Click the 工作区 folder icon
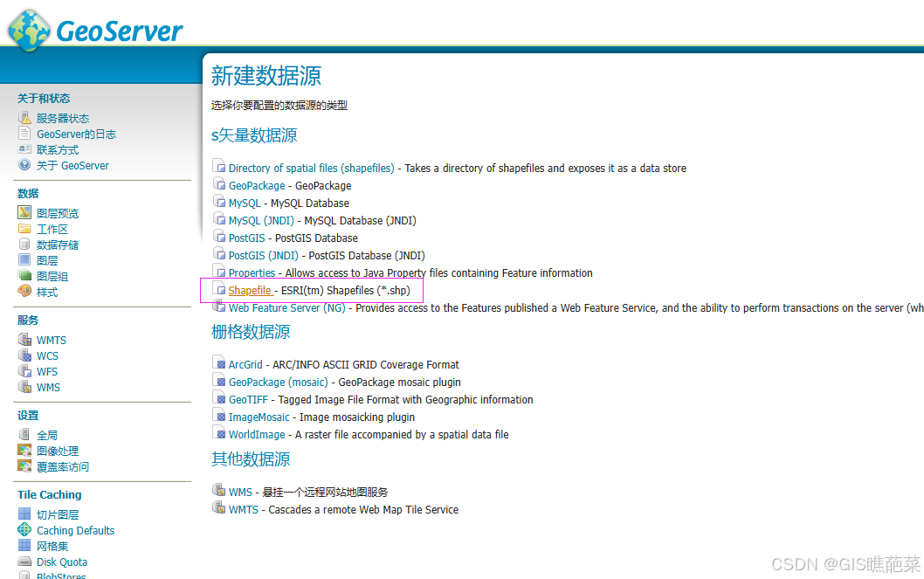This screenshot has height=579, width=924. (24, 229)
